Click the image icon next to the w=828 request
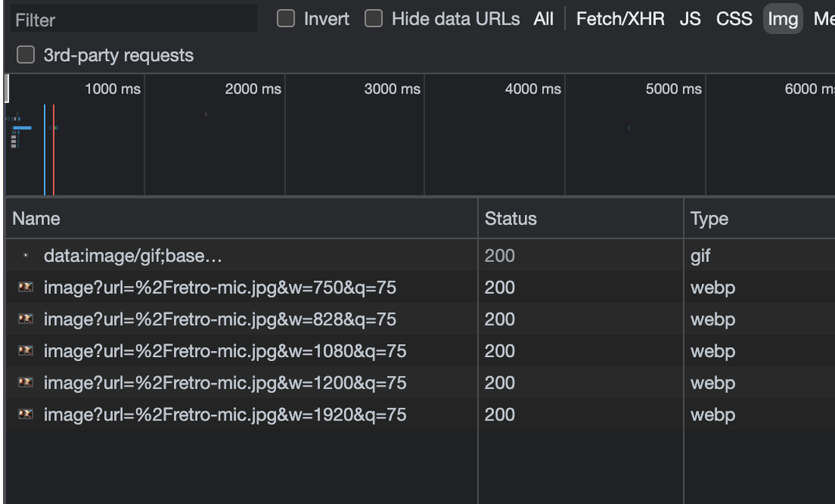835x504 pixels. tap(25, 318)
